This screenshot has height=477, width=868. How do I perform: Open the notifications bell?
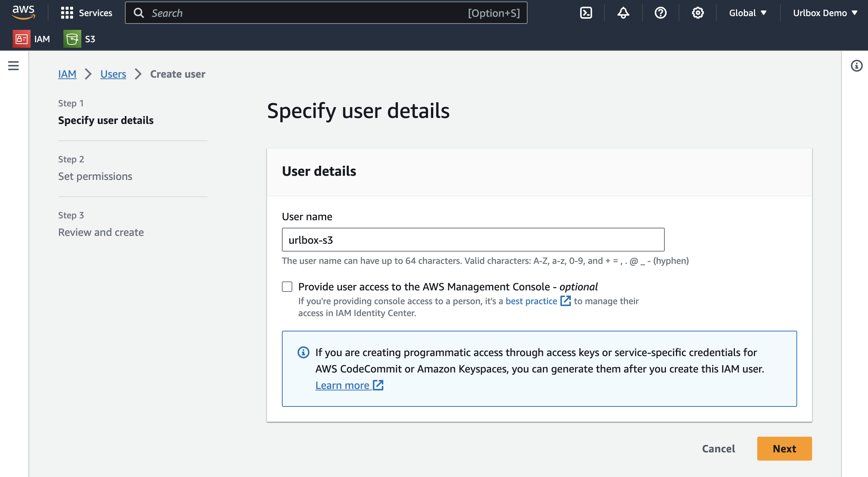623,13
